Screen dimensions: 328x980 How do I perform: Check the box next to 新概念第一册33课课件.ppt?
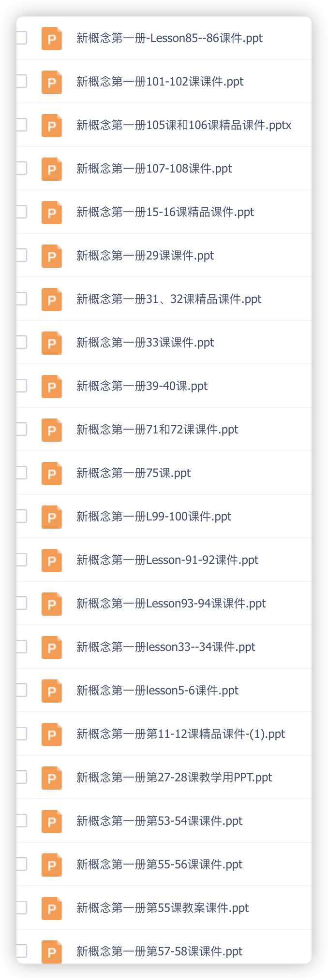pyautogui.click(x=21, y=342)
